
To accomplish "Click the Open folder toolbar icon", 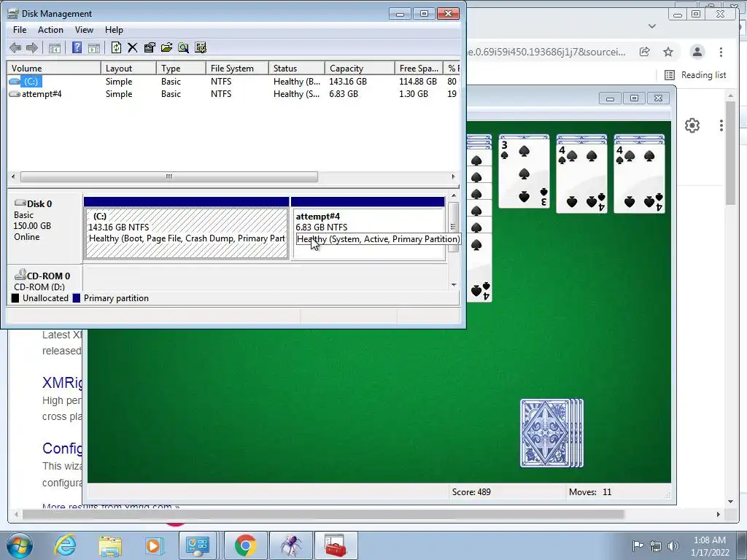I will tap(166, 47).
